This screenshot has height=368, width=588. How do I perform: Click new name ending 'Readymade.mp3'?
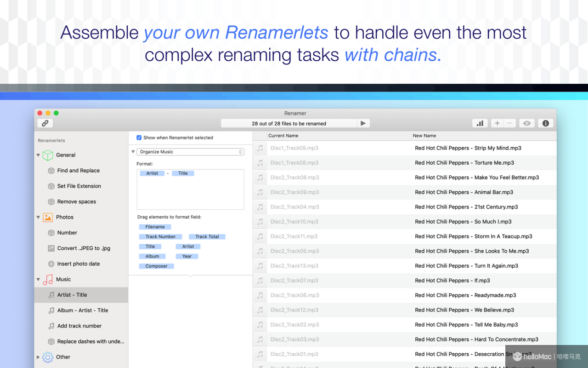coord(465,295)
